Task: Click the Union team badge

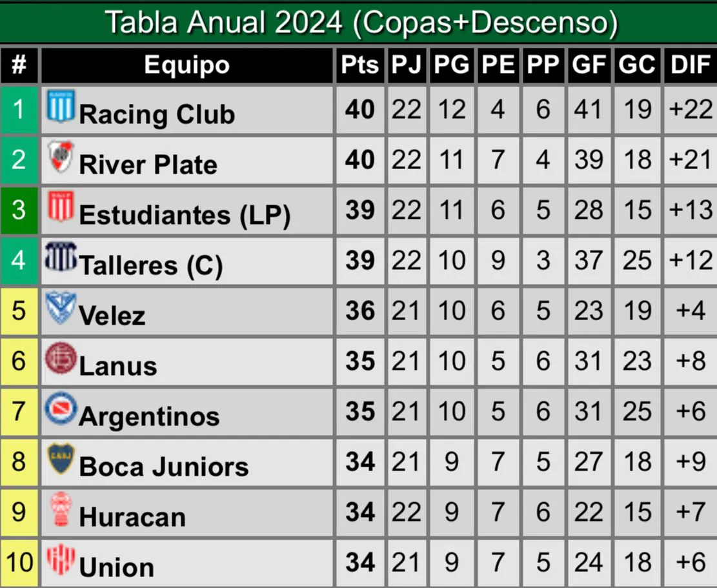Action: coord(61,560)
